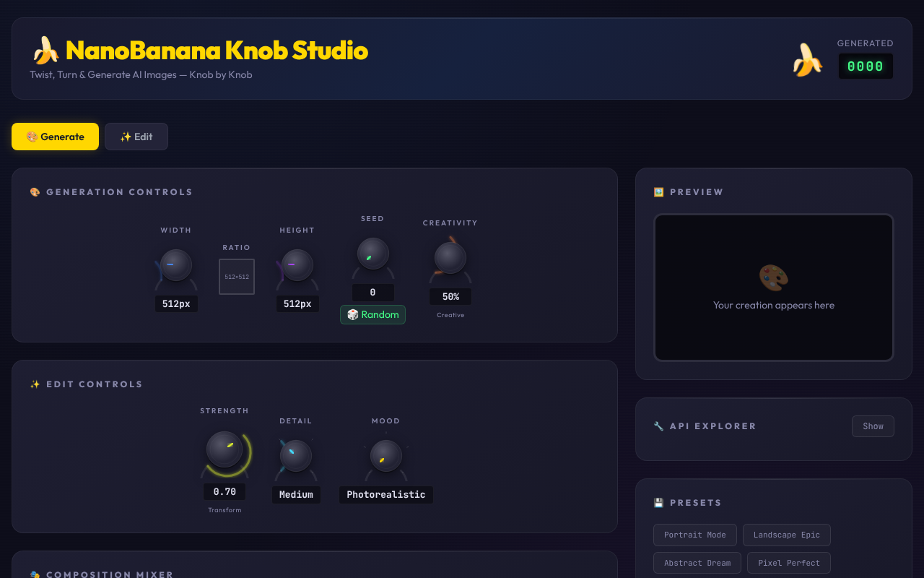This screenshot has height=578, width=924.
Task: Click the Detail knob
Action: click(296, 456)
